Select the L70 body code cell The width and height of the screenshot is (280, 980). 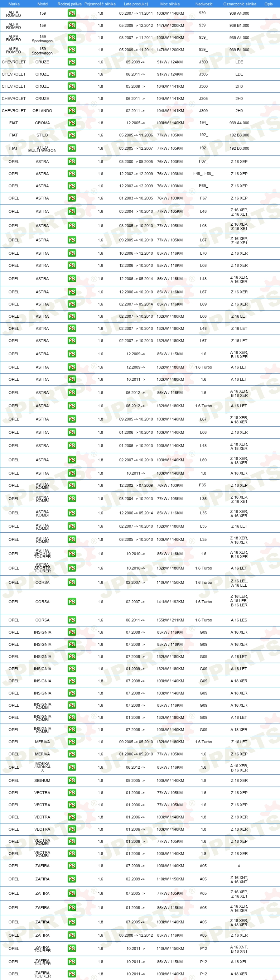pos(203,253)
